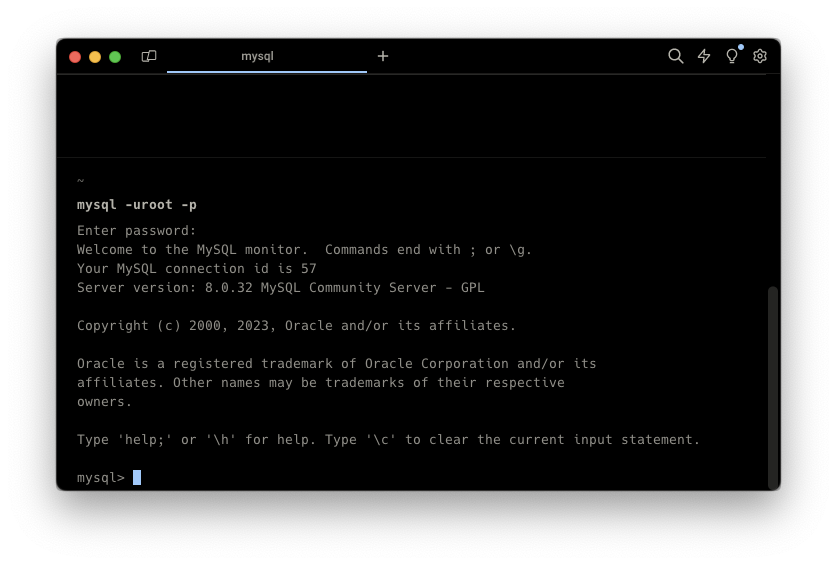
Task: Click the 'Type help;' instruction line
Action: [x=388, y=440]
